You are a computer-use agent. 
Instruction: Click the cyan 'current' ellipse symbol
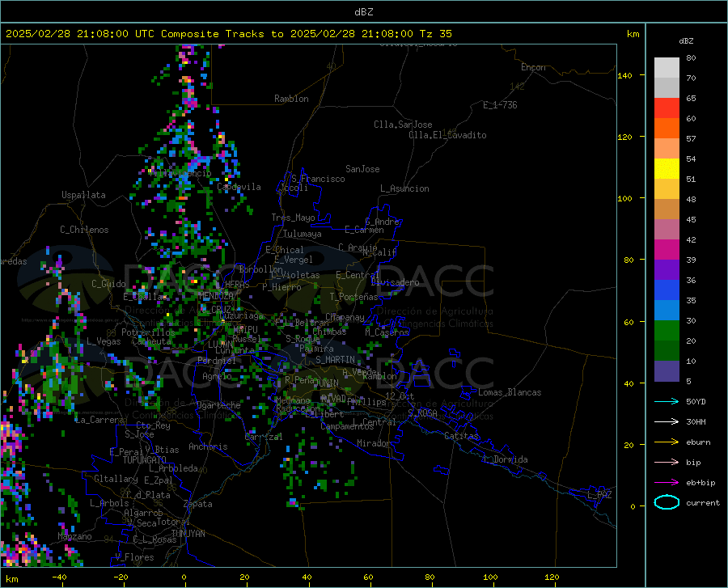pyautogui.click(x=667, y=502)
